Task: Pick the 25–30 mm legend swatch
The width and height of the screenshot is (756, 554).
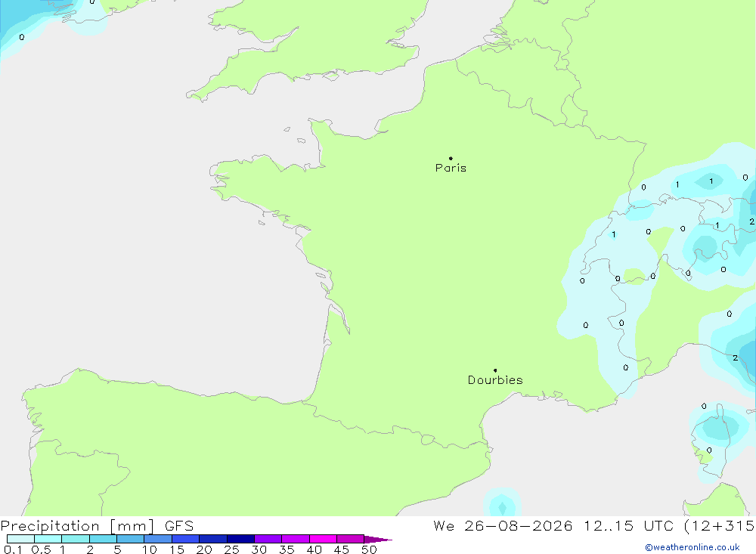Action: (240, 539)
